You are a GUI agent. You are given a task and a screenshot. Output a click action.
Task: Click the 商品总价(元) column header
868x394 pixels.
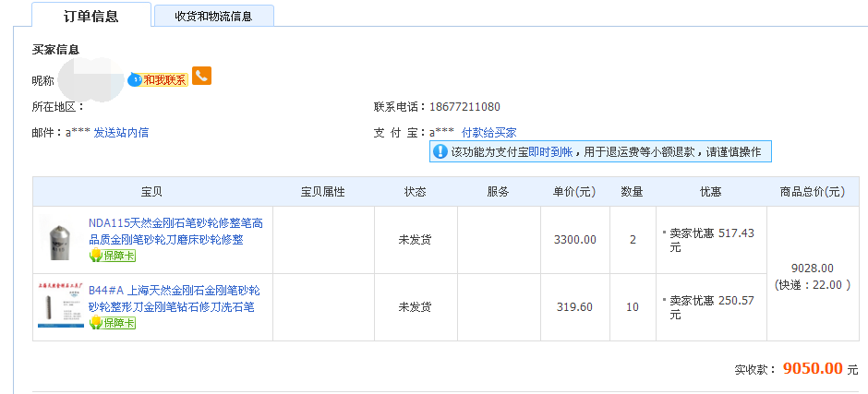tap(812, 192)
